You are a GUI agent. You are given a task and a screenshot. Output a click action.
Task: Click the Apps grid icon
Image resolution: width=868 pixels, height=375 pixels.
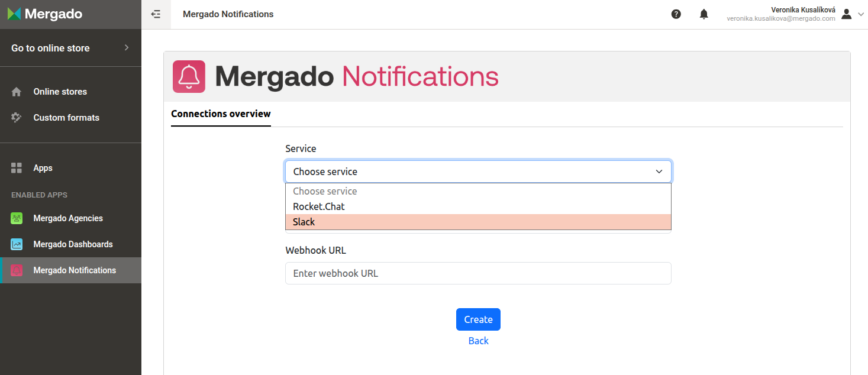tap(17, 168)
